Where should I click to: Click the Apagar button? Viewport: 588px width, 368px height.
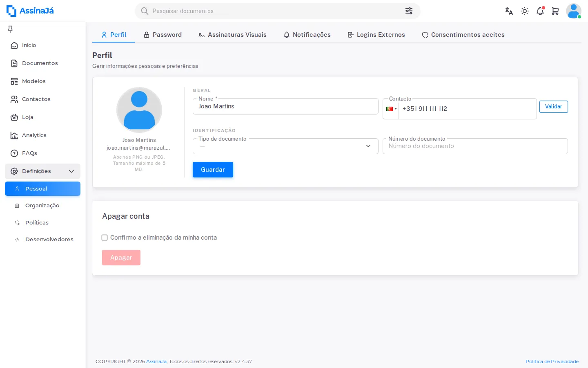click(121, 258)
